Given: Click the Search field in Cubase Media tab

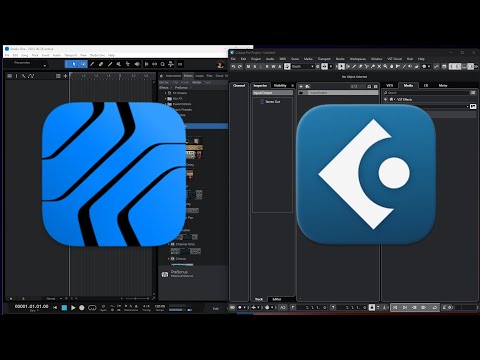Looking at the screenshot, I should pos(426,93).
